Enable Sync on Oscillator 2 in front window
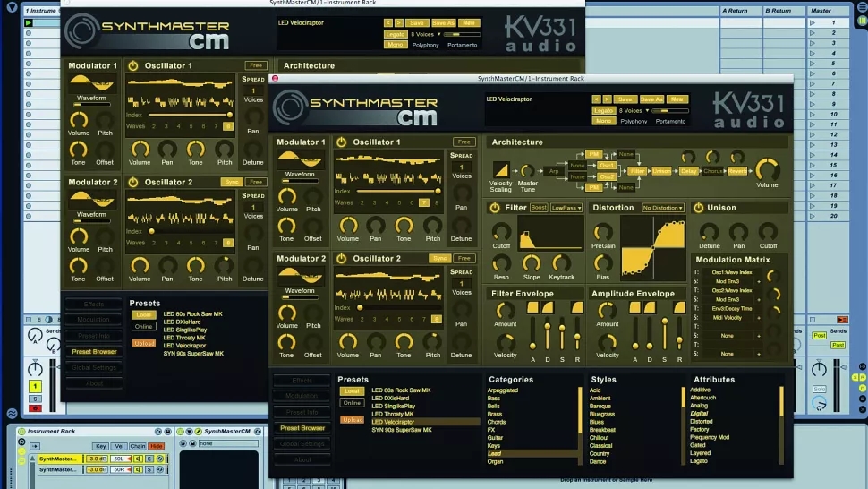This screenshot has width=868, height=489. [439, 259]
